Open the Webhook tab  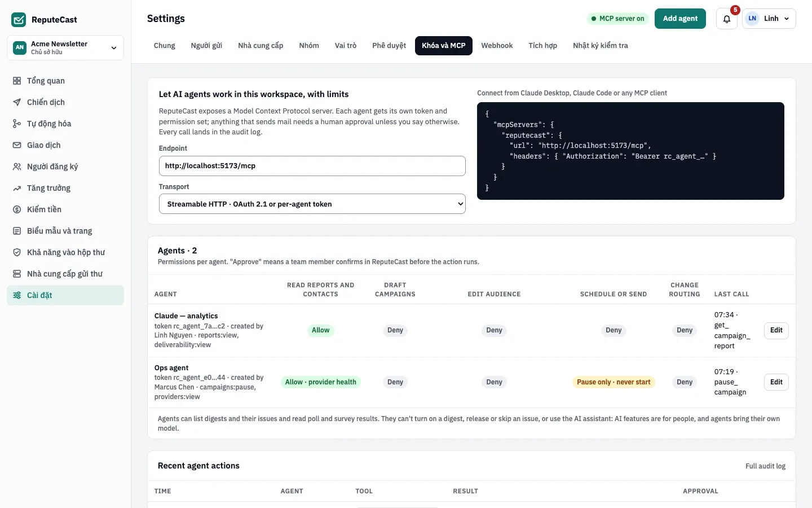point(497,46)
